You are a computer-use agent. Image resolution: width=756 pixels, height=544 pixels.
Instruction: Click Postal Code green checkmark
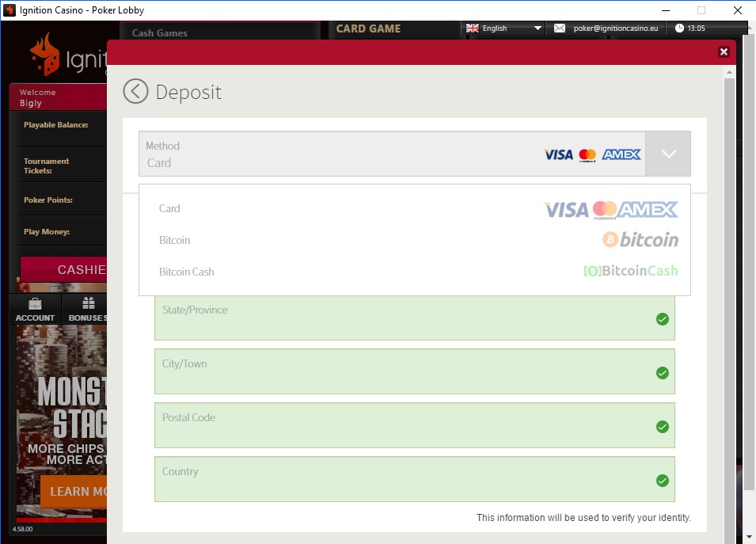pyautogui.click(x=663, y=427)
